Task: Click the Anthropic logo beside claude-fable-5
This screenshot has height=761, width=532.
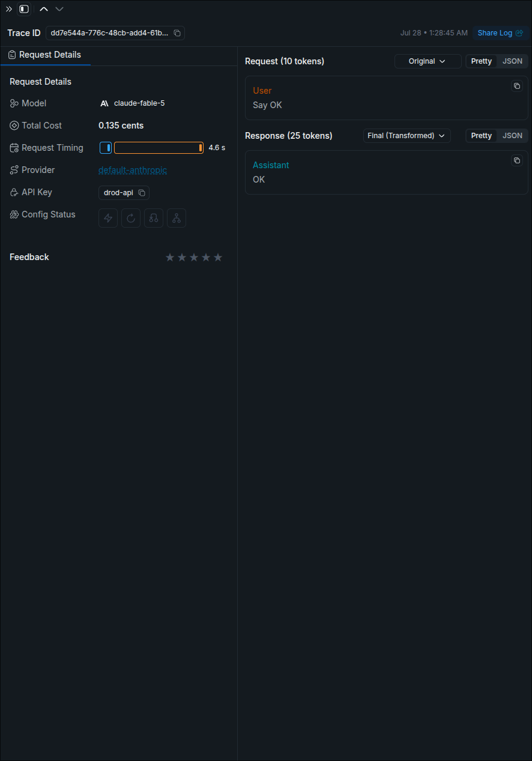Action: tap(104, 103)
